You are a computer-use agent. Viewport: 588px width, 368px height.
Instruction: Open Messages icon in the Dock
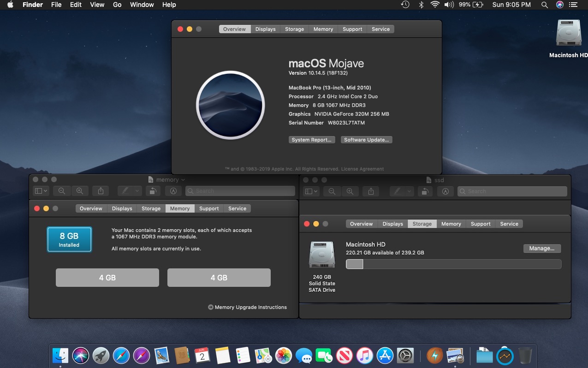click(x=304, y=355)
